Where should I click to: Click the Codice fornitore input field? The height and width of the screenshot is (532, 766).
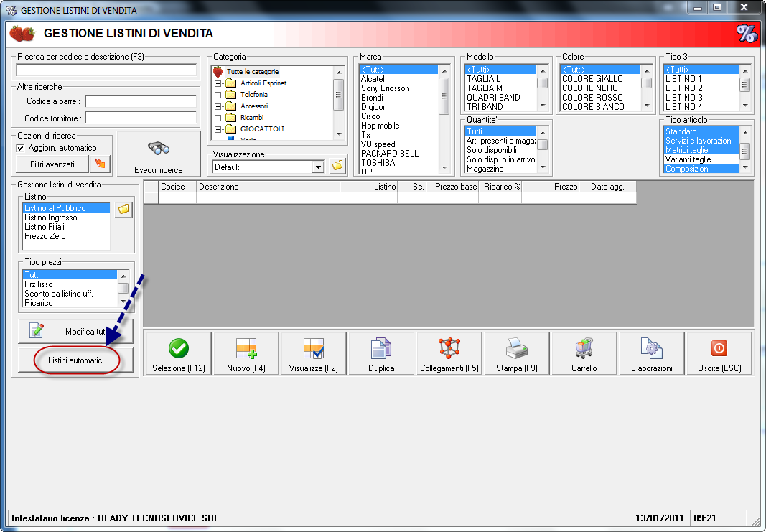point(141,118)
